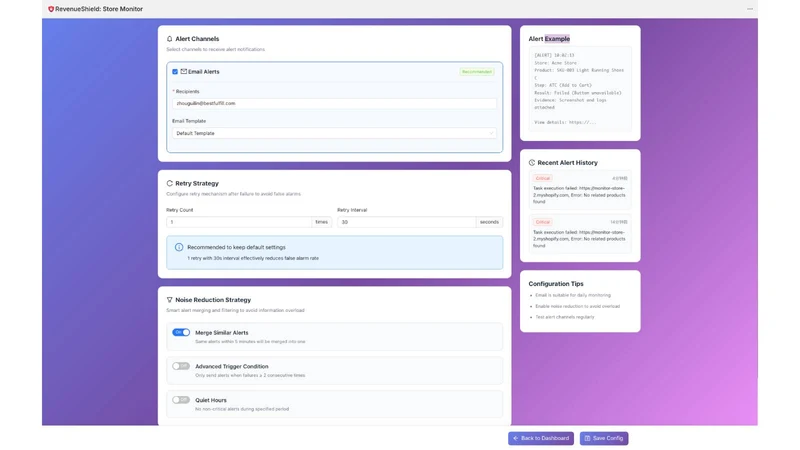Click the 'View details' line in alert example
Screen dimensions: 800x450
tap(565, 122)
